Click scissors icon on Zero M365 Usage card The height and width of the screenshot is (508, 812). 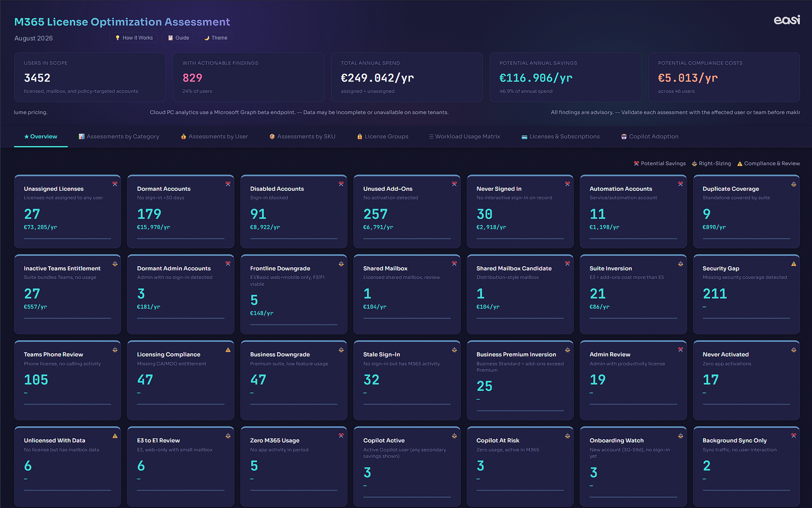[x=341, y=436]
